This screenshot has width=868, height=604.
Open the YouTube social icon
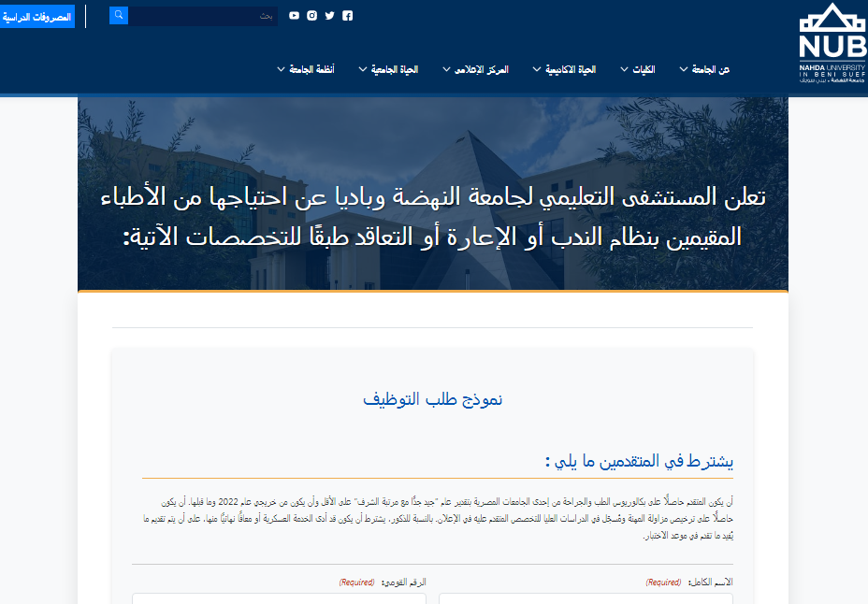tap(294, 16)
